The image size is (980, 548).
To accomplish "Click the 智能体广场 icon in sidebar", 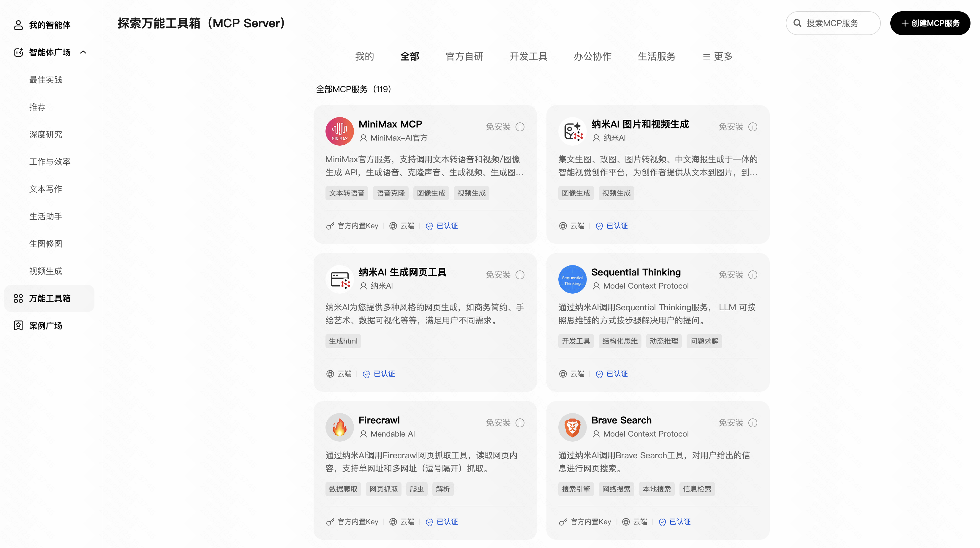I will (18, 52).
